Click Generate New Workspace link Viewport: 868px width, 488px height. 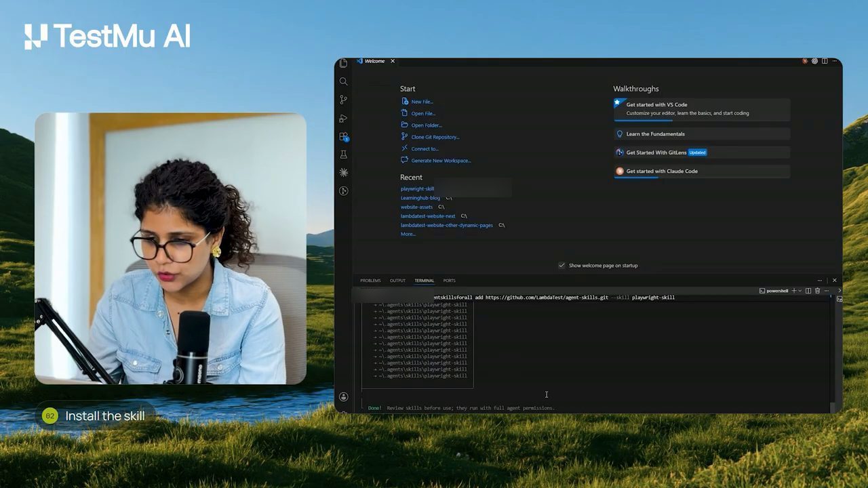(x=436, y=161)
